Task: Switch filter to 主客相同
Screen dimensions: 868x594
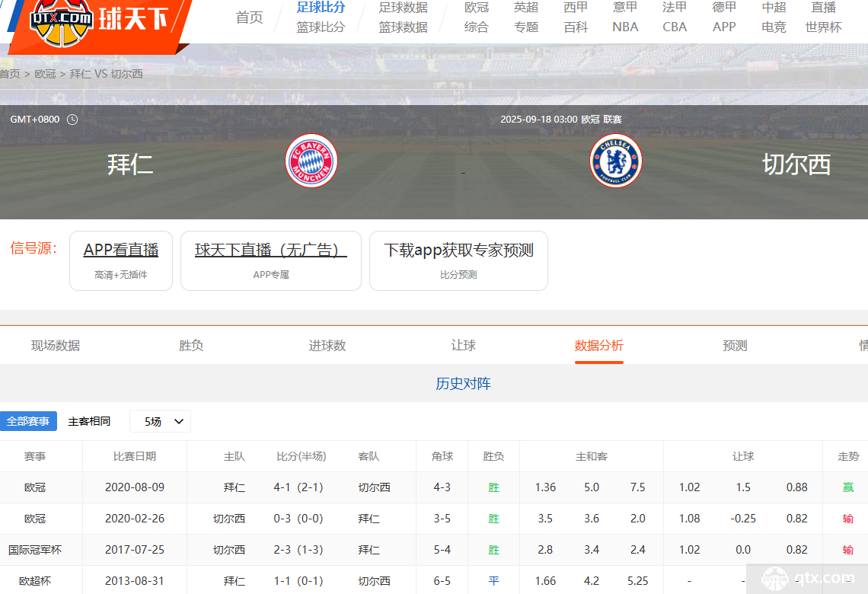Action: (89, 421)
